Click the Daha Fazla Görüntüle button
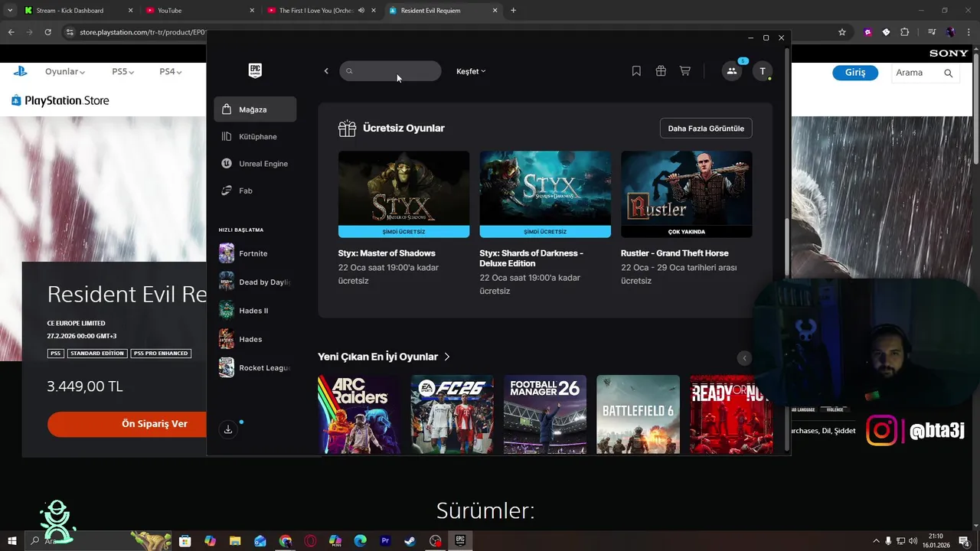The width and height of the screenshot is (980, 551). click(706, 129)
